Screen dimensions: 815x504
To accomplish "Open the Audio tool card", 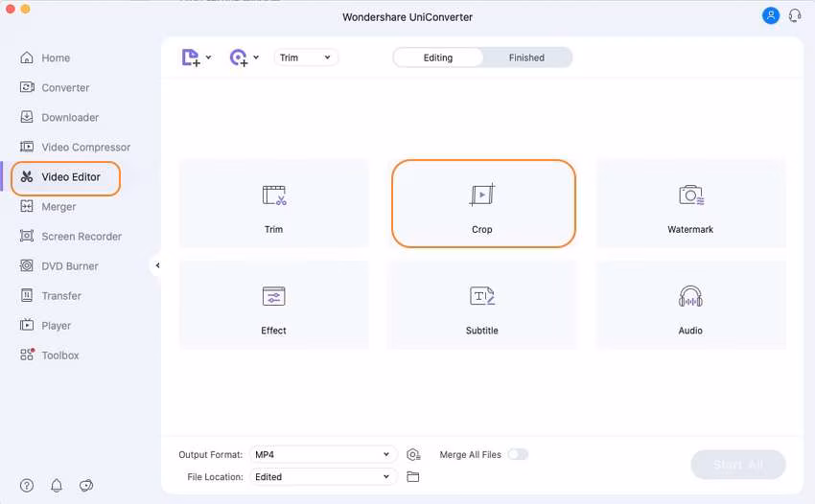I will (690, 305).
